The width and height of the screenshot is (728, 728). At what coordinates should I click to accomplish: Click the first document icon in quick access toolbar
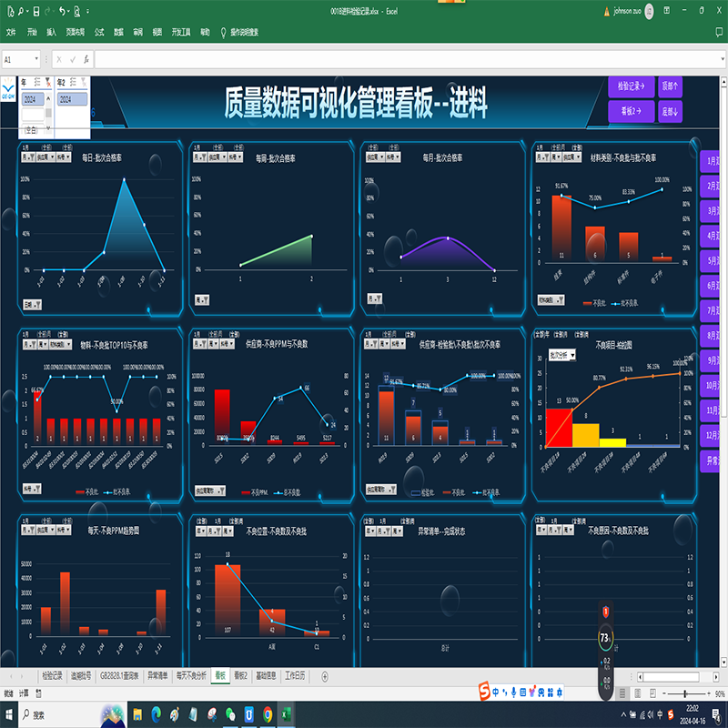[10, 11]
